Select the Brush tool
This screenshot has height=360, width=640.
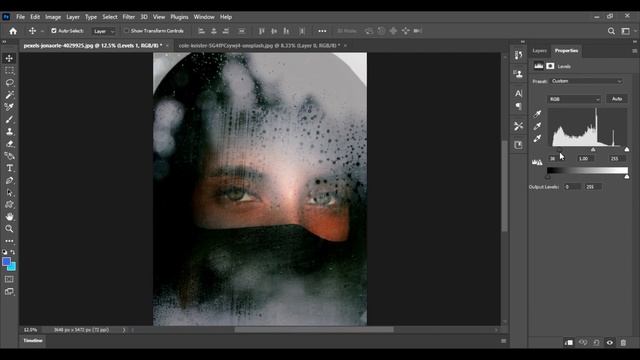click(x=9, y=119)
